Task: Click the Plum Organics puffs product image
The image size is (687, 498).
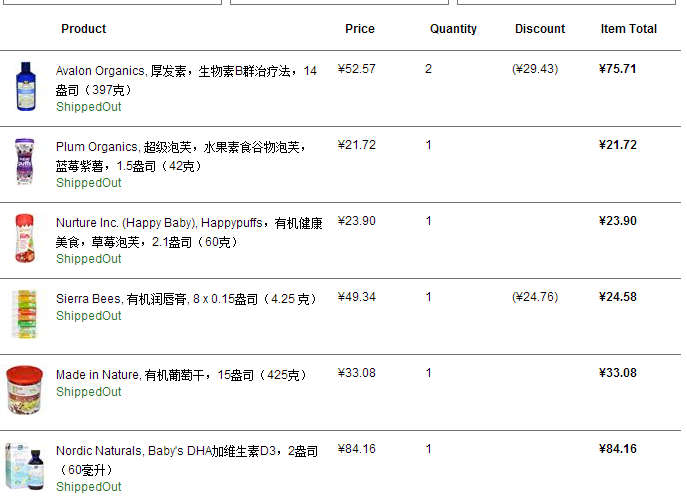Action: point(24,162)
